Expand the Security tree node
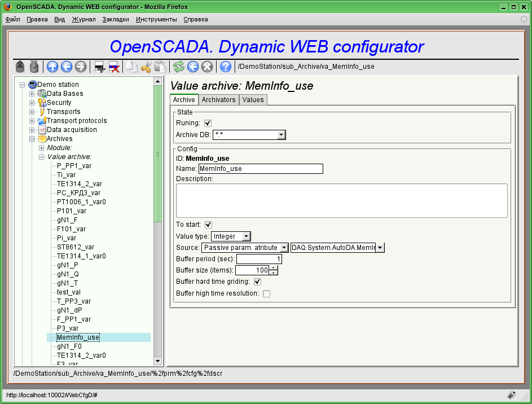This screenshot has height=404, width=532. (32, 103)
